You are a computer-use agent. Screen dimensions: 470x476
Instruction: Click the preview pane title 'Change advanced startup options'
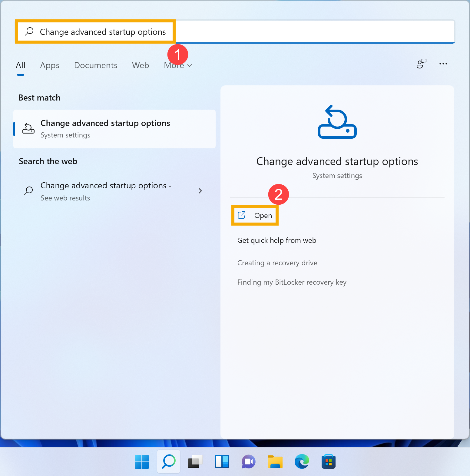[337, 161]
